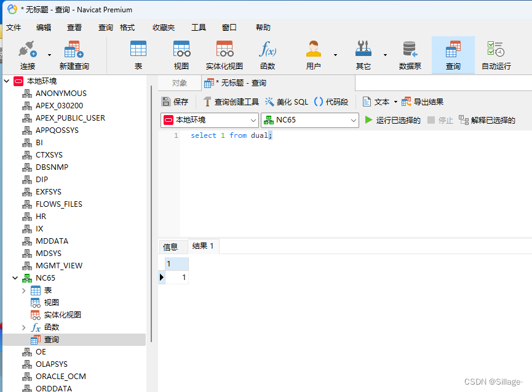Viewport: 532px width, 392px height.
Task: Open the 格式 format menu
Action: coord(127,28)
